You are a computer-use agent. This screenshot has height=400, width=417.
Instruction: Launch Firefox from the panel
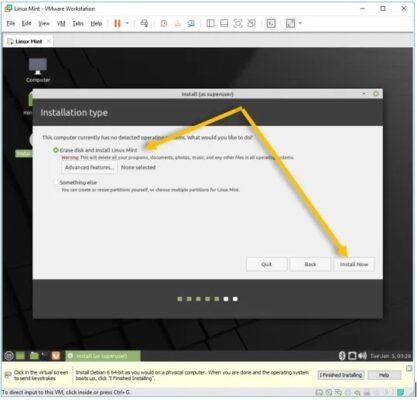[56, 356]
